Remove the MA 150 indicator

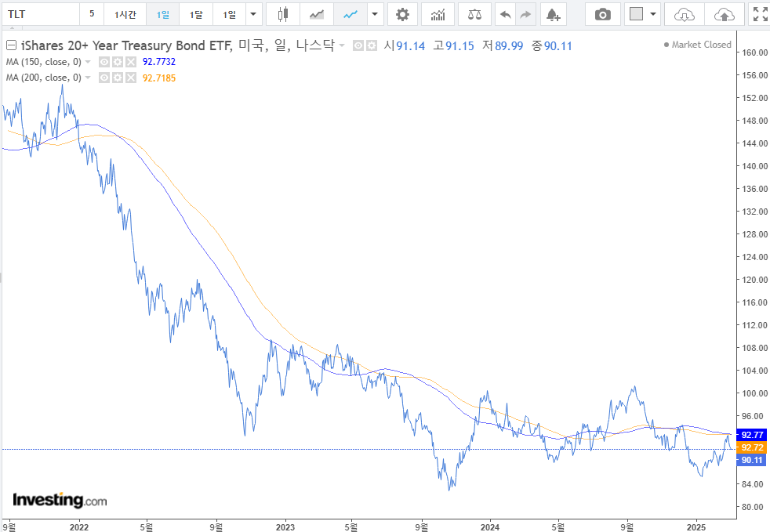[x=131, y=62]
